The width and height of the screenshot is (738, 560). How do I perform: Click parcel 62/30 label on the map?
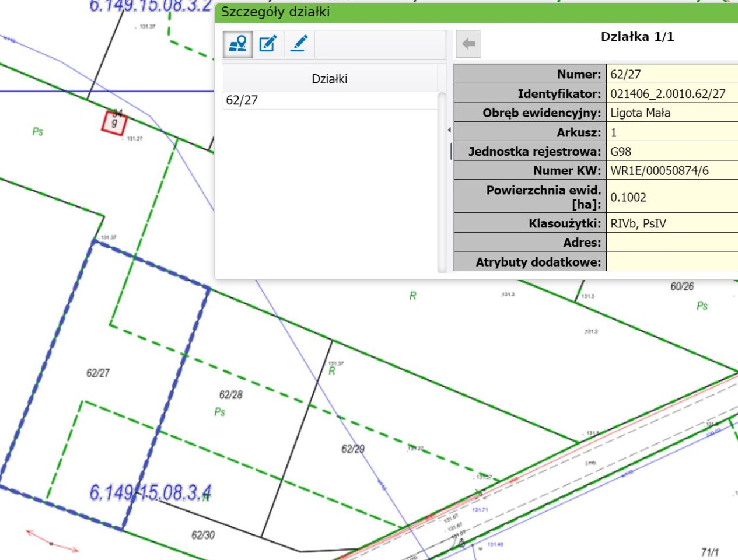point(203,535)
